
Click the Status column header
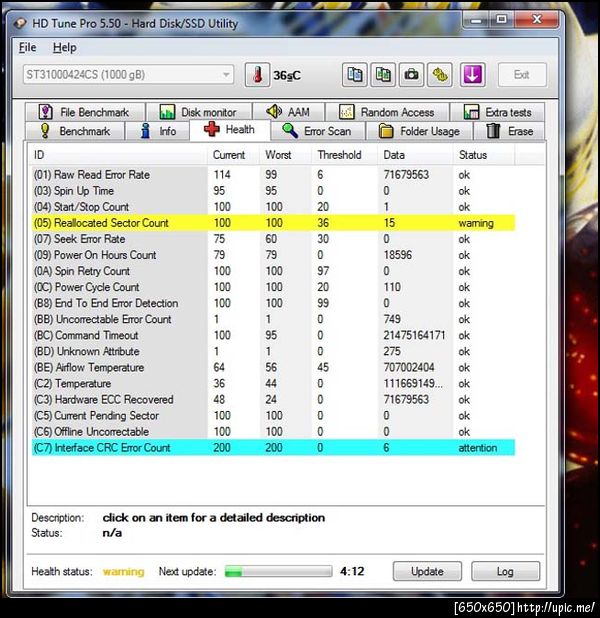(484, 155)
